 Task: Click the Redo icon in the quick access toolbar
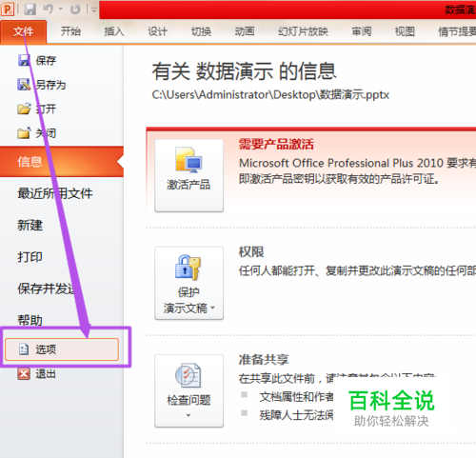(x=75, y=9)
